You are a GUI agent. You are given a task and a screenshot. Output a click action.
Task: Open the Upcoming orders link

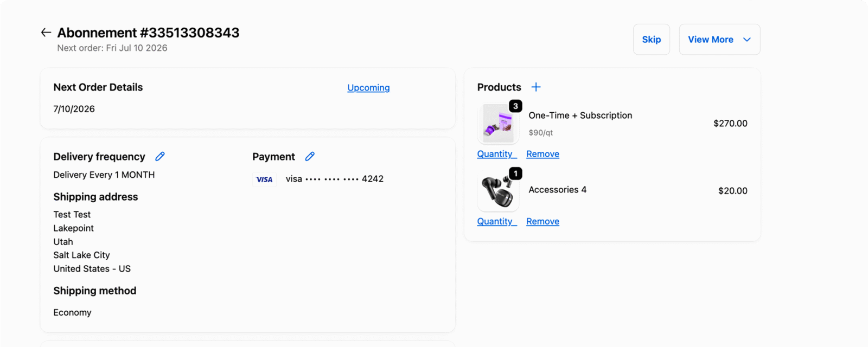[368, 88]
